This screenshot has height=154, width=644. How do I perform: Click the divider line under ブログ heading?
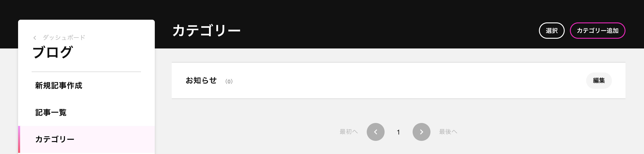coord(86,72)
